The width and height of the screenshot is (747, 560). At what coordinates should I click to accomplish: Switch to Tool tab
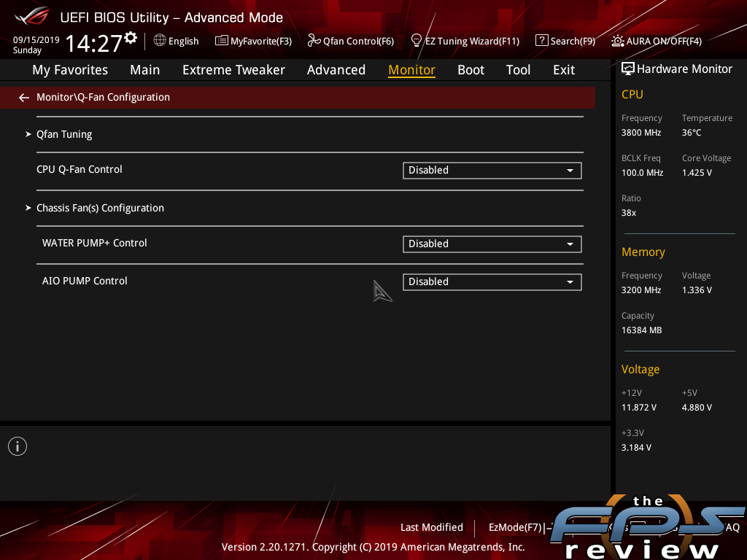pyautogui.click(x=518, y=70)
